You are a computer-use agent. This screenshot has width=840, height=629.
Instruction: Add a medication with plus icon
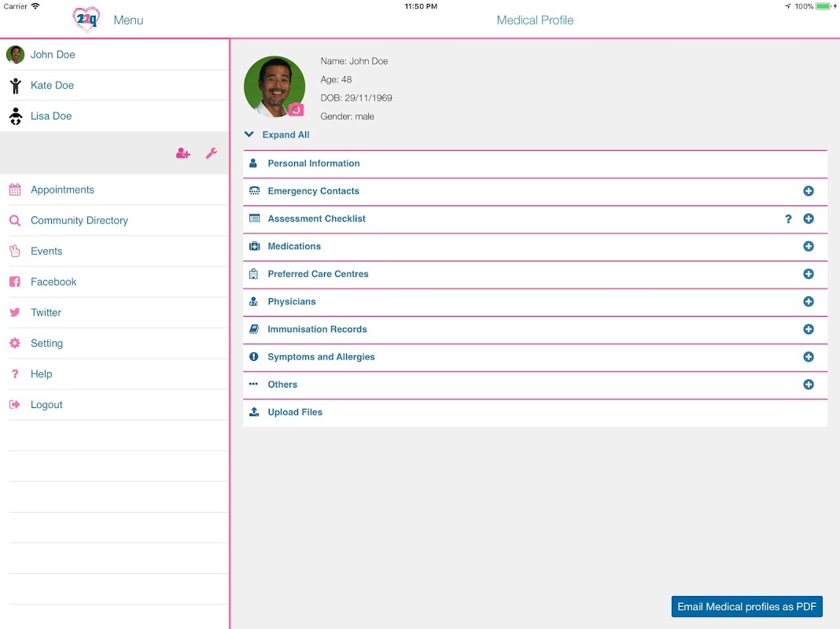(809, 246)
